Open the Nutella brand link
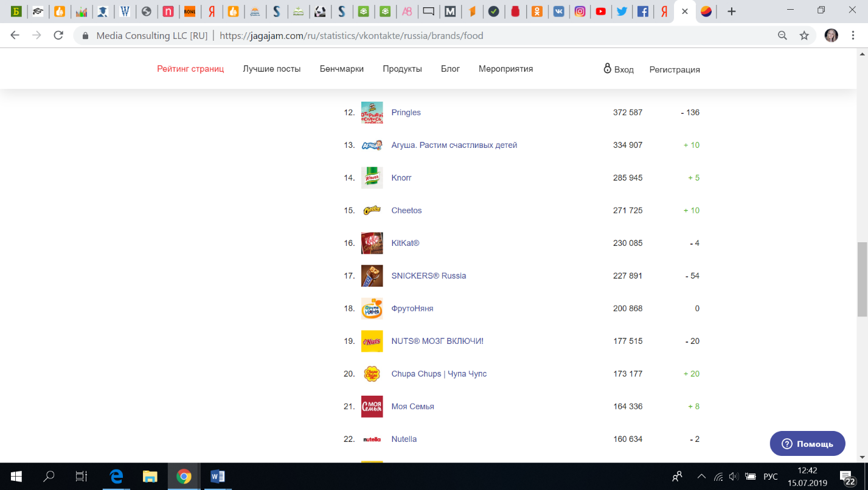868x490 pixels. click(404, 439)
